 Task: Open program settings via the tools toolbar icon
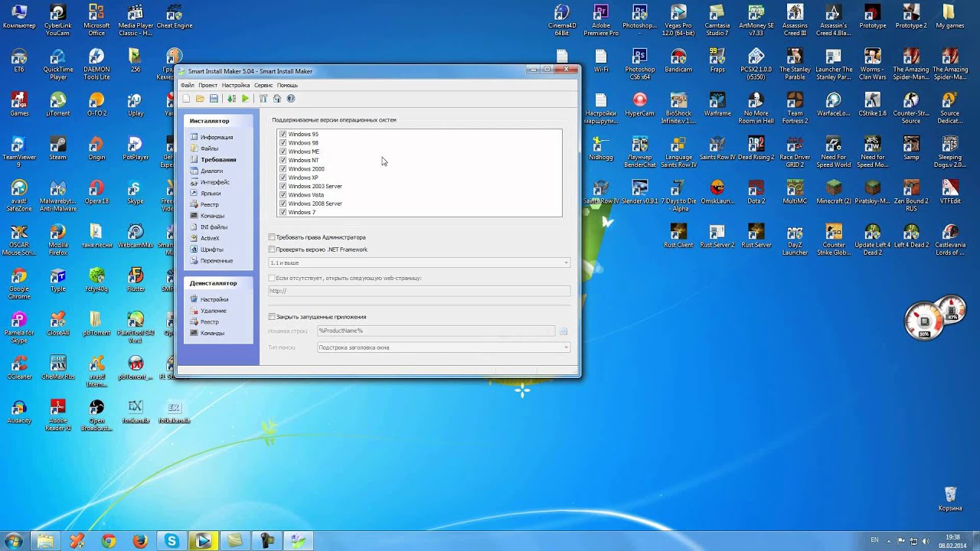(x=263, y=99)
